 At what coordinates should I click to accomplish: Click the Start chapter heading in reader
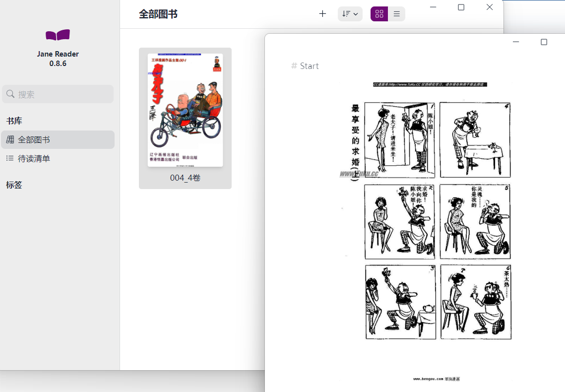tap(309, 66)
